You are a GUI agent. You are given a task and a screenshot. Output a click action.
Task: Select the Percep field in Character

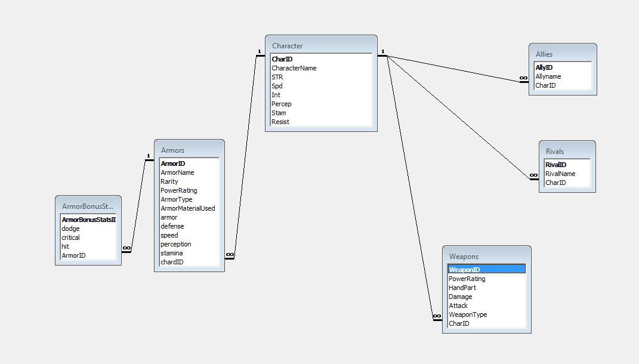(281, 103)
